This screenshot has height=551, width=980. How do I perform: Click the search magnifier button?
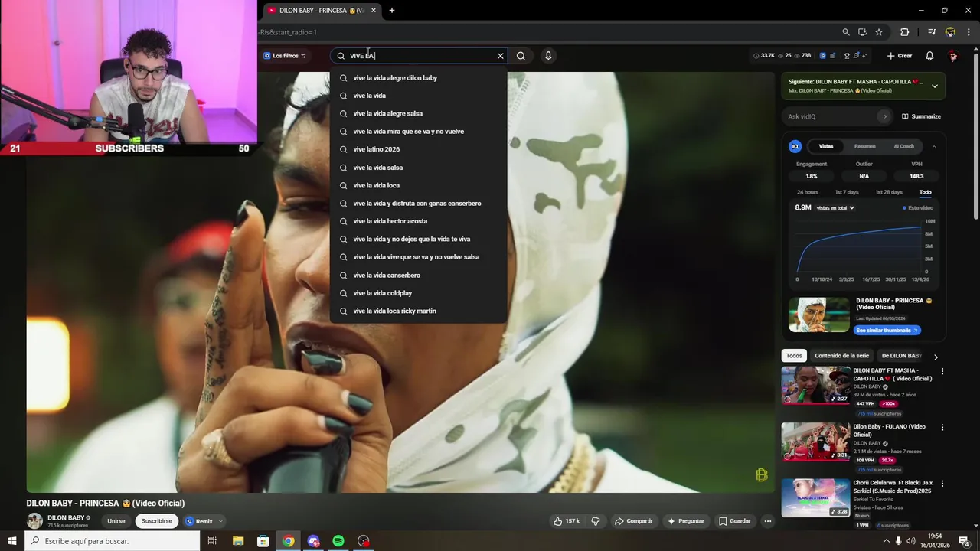click(521, 56)
